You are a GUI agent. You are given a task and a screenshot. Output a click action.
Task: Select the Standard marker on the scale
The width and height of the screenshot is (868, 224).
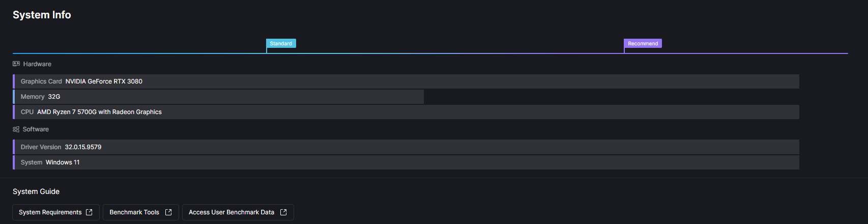point(281,44)
